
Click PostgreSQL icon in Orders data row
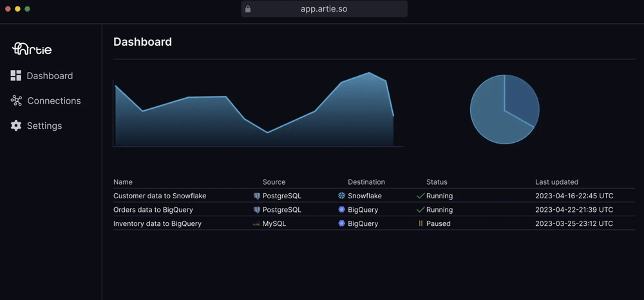(257, 210)
